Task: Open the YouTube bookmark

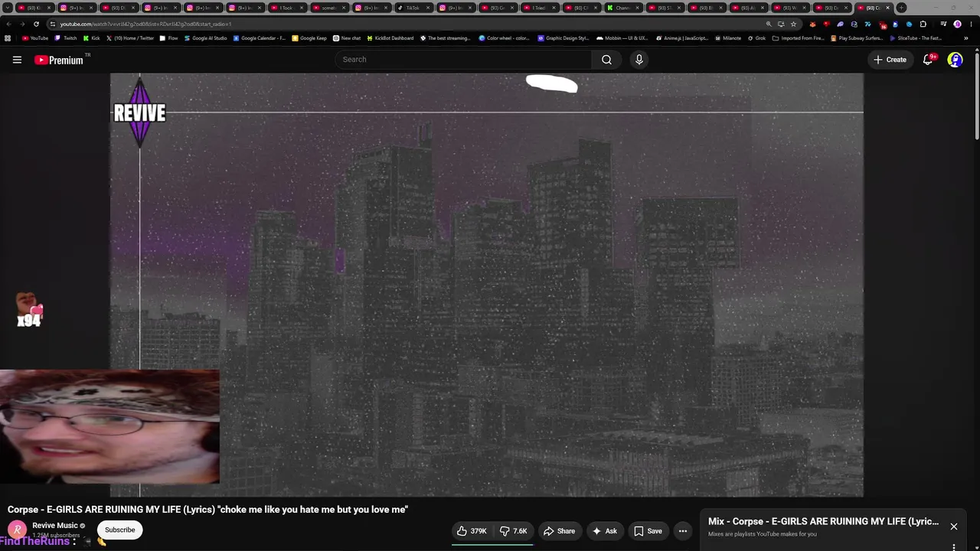Action: (x=35, y=38)
